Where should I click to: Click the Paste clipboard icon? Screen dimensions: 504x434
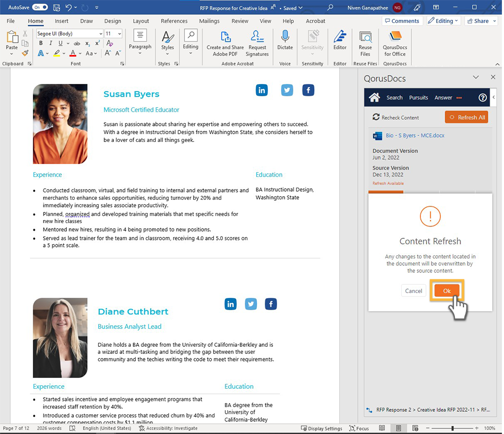[x=12, y=37]
